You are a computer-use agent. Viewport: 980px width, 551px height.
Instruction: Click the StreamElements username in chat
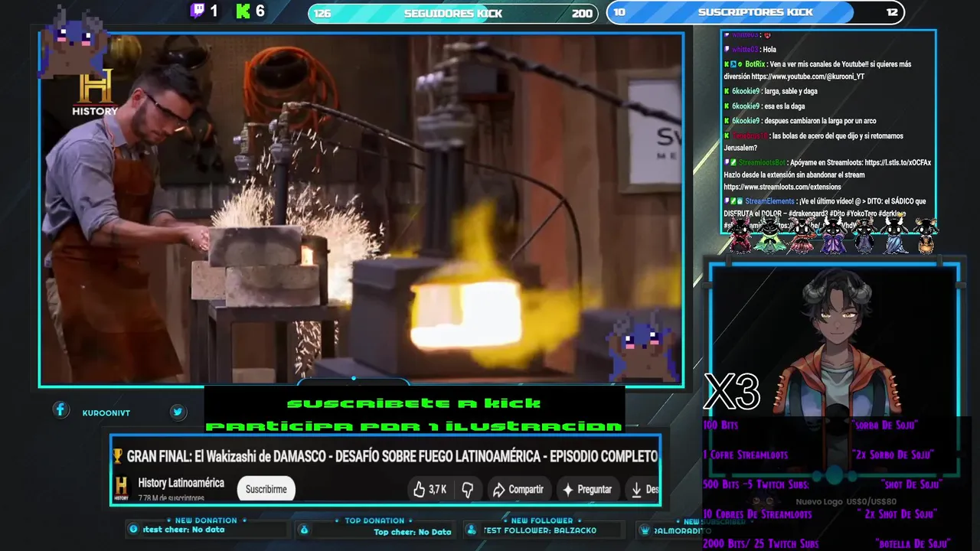[769, 201]
